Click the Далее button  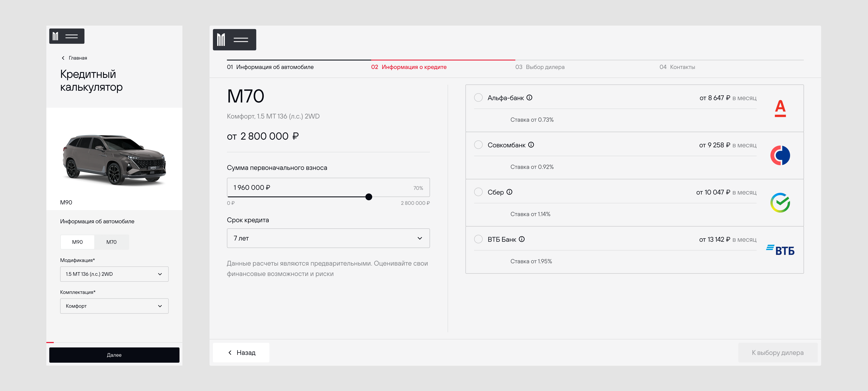click(114, 355)
